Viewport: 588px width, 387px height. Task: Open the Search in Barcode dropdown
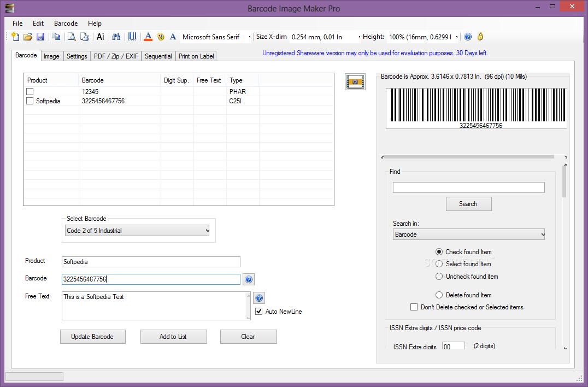tap(469, 234)
